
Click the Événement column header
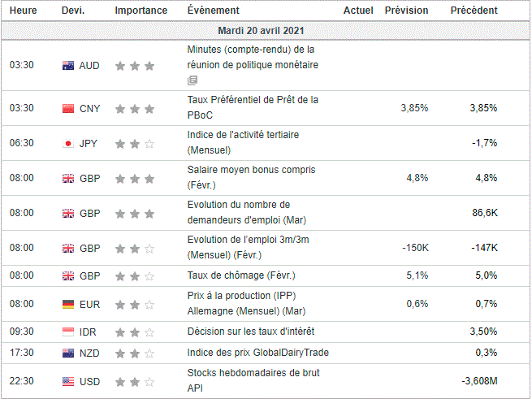point(213,11)
